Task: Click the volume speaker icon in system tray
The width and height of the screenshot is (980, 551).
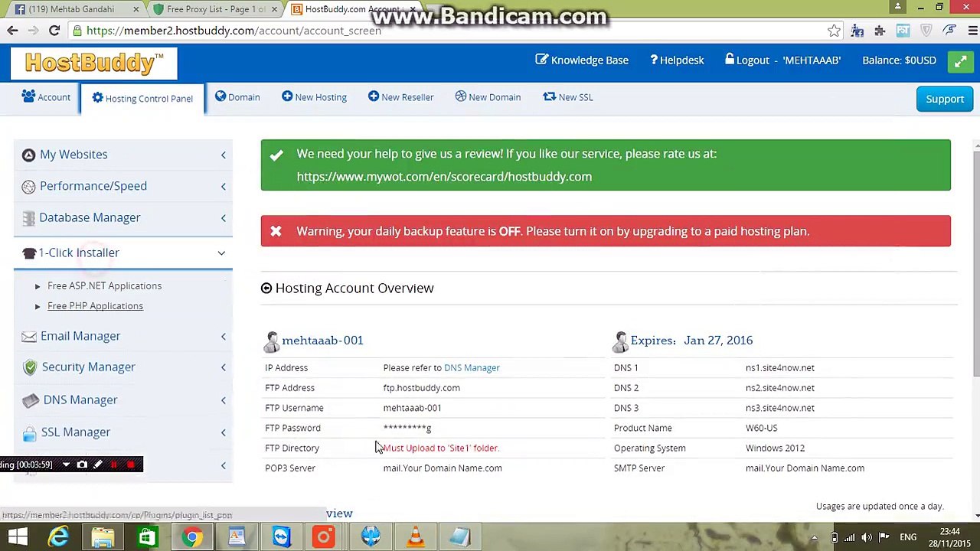Action: click(867, 537)
